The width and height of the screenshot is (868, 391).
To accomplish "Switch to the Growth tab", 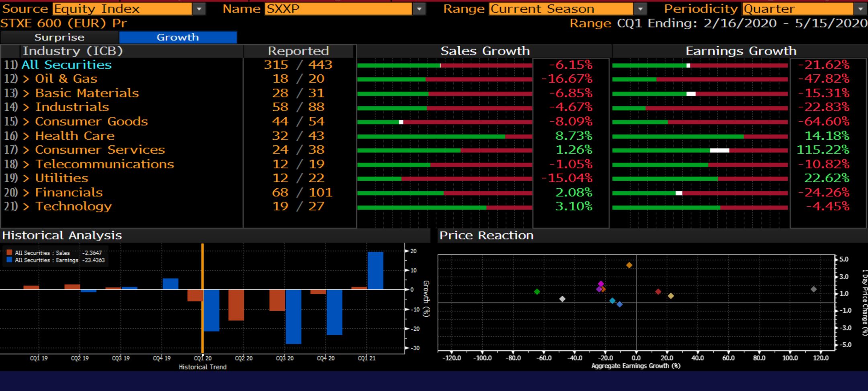I will pyautogui.click(x=178, y=37).
